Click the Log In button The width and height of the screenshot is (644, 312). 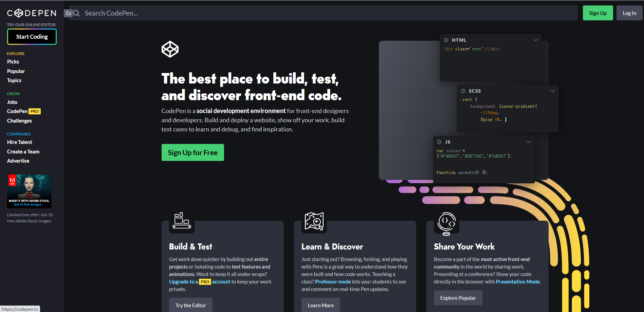coord(629,13)
